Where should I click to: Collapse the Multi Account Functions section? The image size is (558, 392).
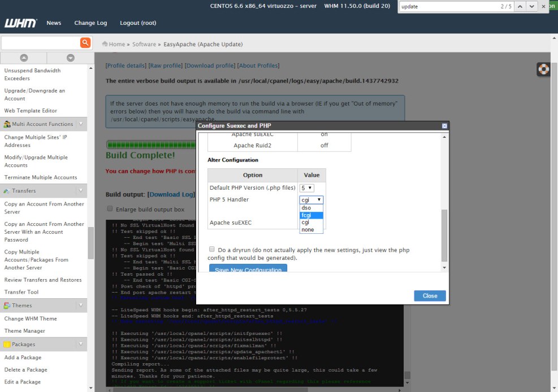click(81, 124)
